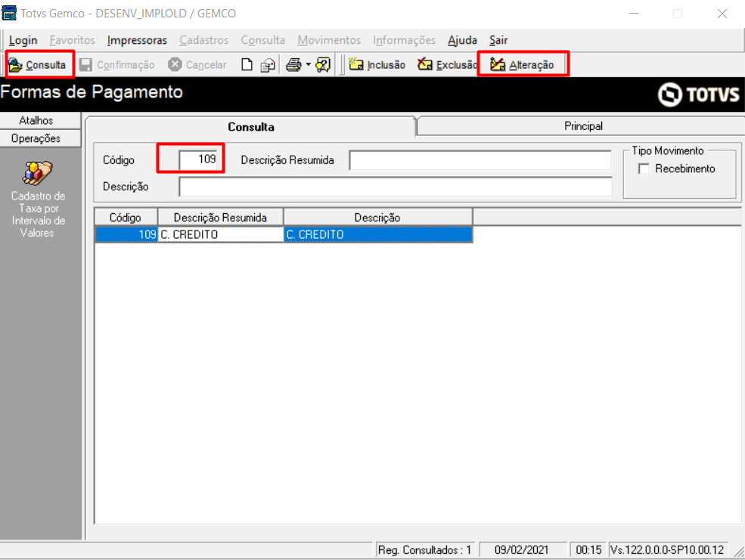745x560 pixels.
Task: Click the Descrição column header
Action: click(x=377, y=218)
